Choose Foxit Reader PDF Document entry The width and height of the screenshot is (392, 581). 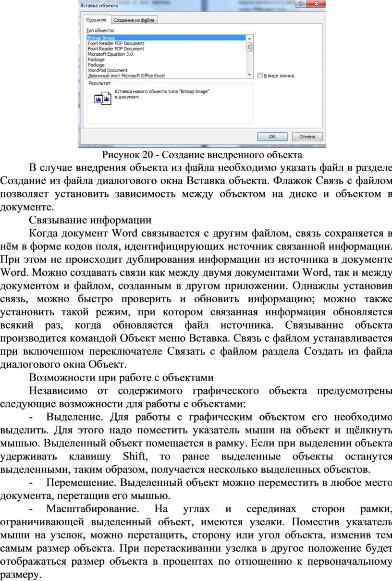coord(166,49)
